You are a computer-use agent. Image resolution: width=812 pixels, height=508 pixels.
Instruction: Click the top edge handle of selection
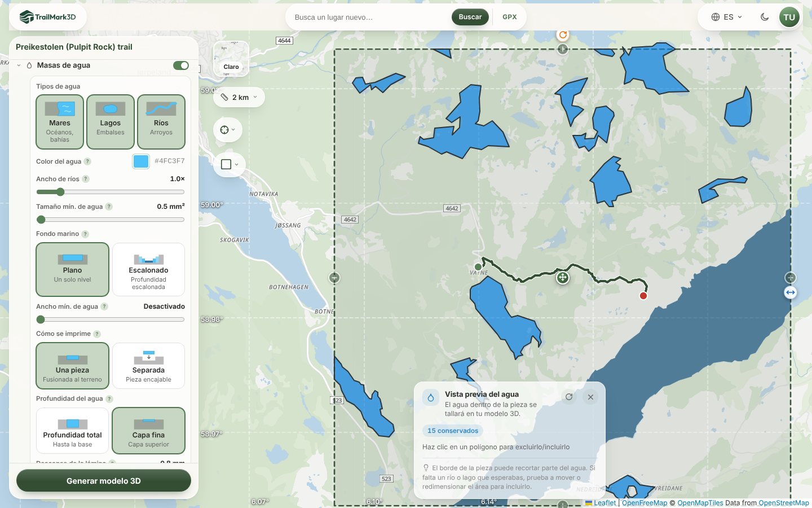(x=563, y=49)
